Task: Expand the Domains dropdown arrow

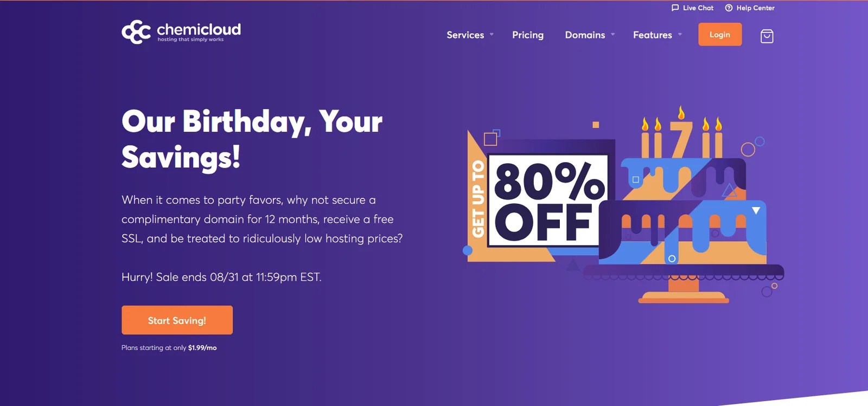Action: [613, 34]
